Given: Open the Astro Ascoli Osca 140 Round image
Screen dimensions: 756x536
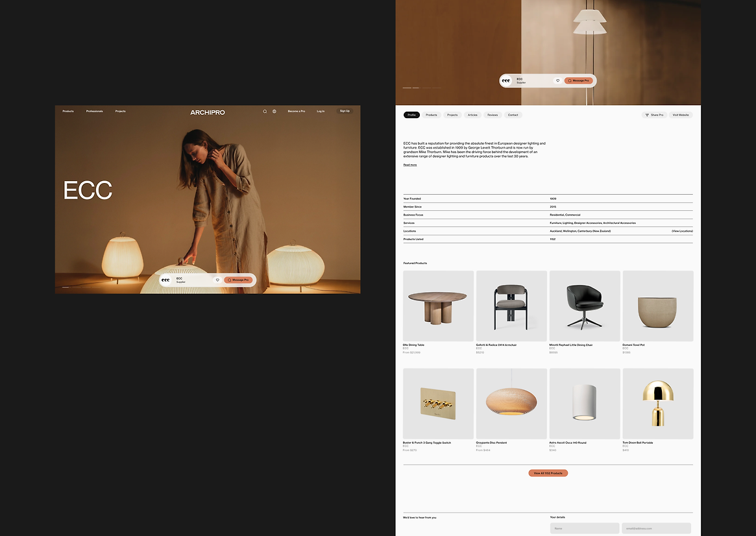Looking at the screenshot, I should click(585, 404).
